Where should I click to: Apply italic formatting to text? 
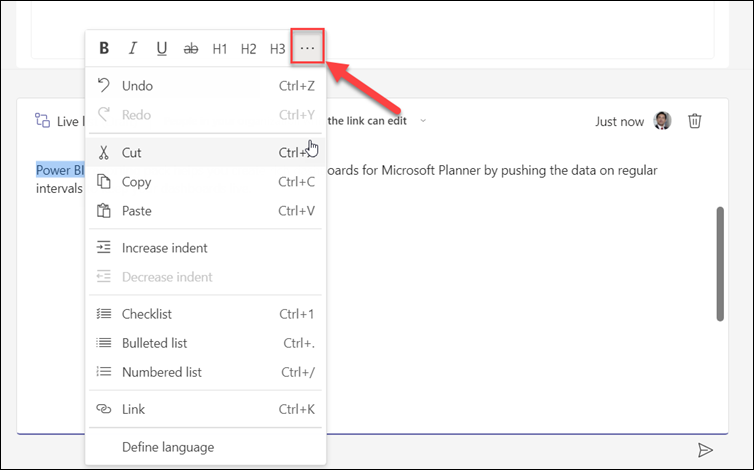pyautogui.click(x=133, y=48)
